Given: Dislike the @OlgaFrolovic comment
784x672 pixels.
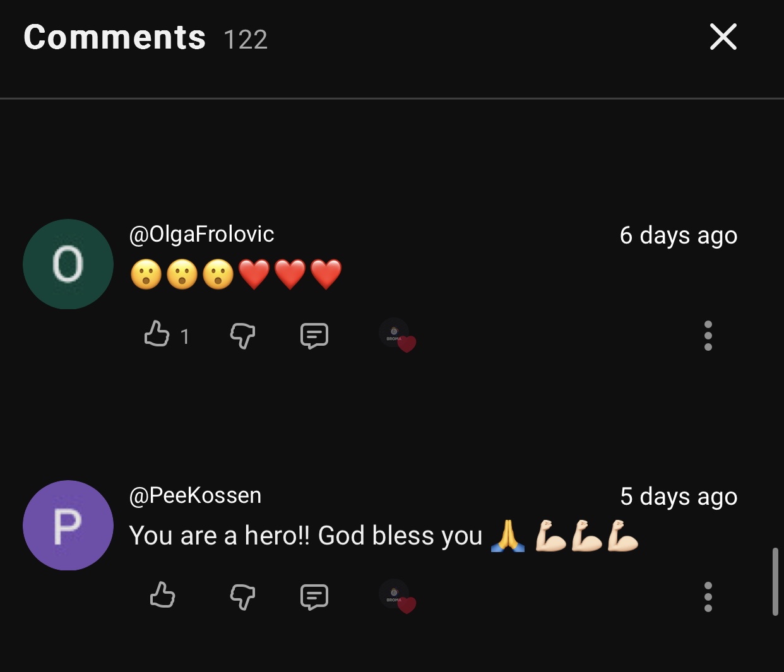Looking at the screenshot, I should [242, 335].
